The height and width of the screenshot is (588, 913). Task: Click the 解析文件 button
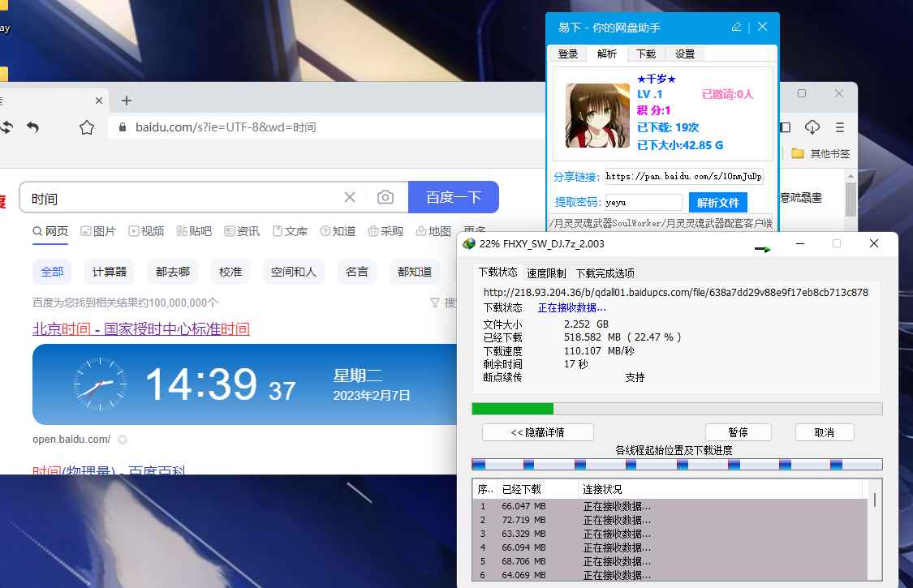(x=718, y=203)
